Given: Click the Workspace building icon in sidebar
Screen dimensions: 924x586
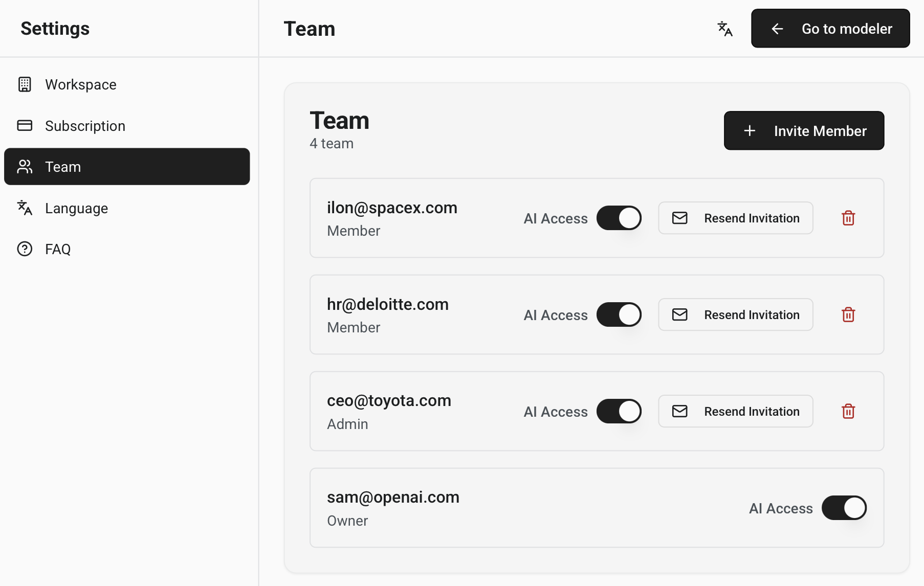Looking at the screenshot, I should point(25,84).
